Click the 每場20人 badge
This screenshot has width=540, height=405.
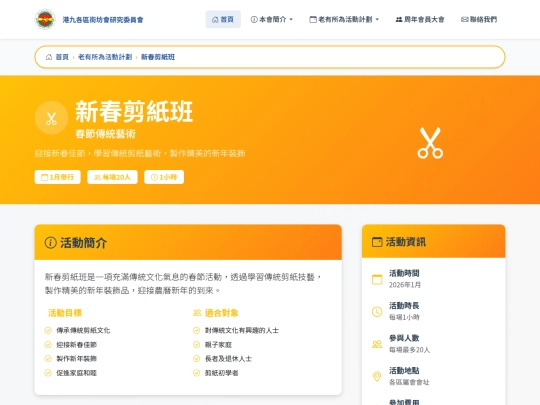[x=112, y=177]
